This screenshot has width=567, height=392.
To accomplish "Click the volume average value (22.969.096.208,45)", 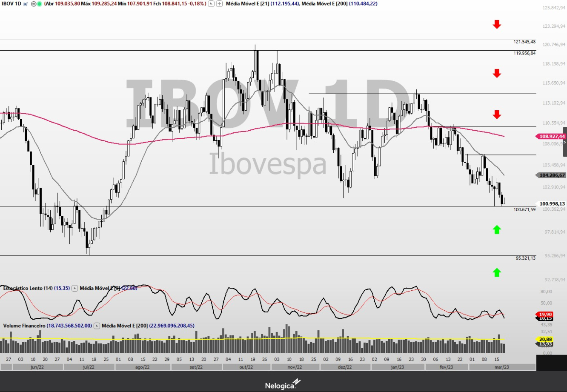I will pyautogui.click(x=172, y=326).
